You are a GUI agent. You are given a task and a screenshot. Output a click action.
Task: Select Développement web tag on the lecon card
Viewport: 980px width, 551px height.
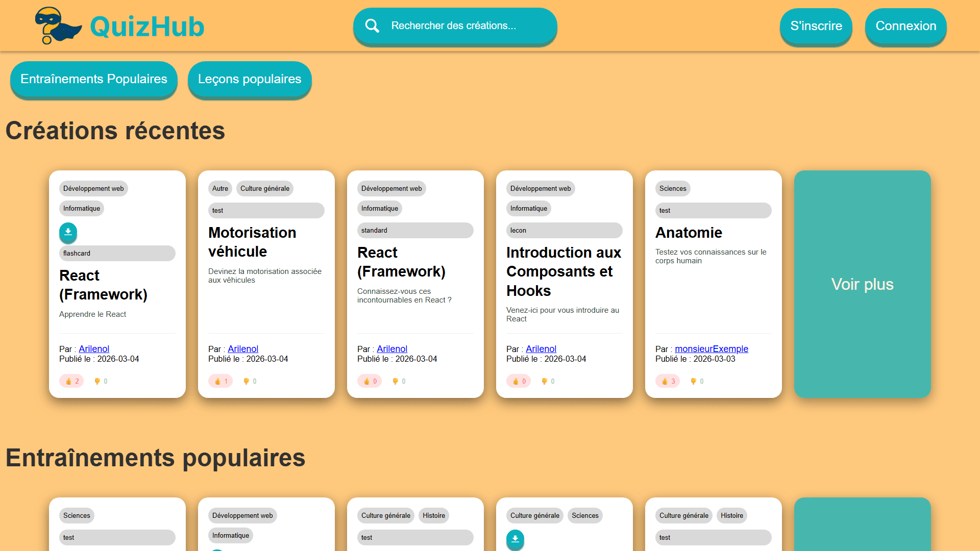tap(541, 188)
